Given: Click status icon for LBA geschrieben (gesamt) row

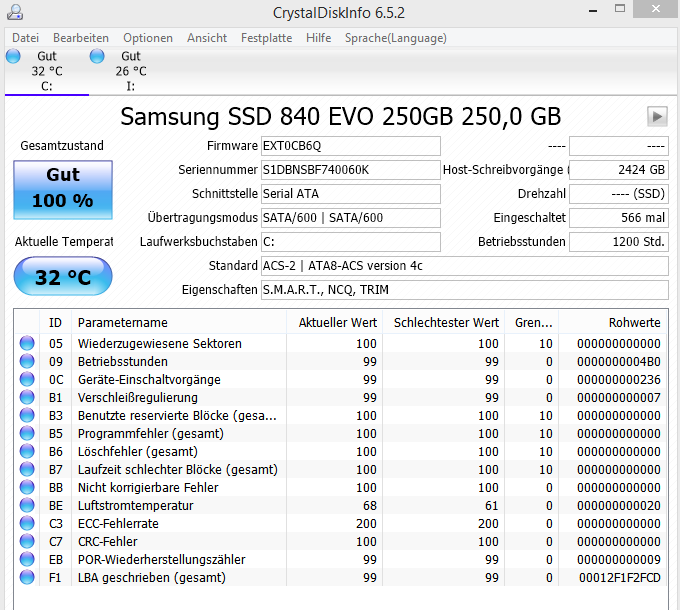Looking at the screenshot, I should click(27, 577).
